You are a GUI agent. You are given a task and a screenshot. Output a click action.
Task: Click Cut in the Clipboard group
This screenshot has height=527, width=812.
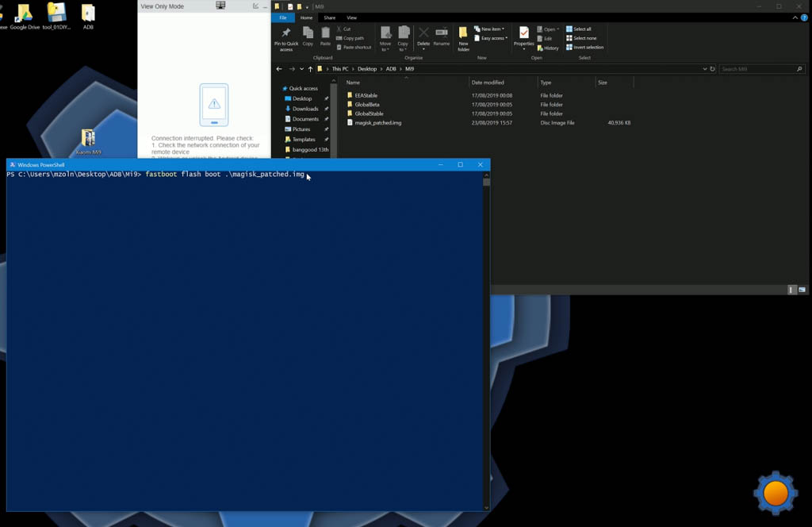tap(344, 29)
